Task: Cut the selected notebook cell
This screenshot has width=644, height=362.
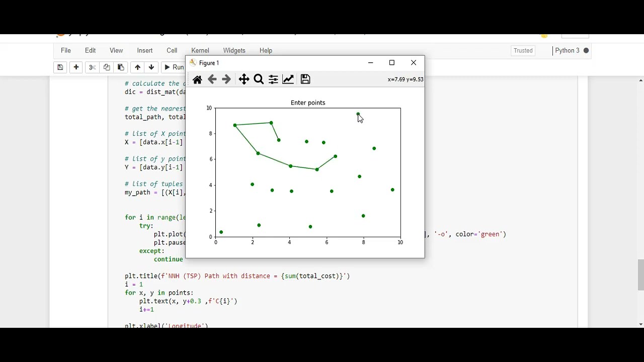Action: (92, 67)
